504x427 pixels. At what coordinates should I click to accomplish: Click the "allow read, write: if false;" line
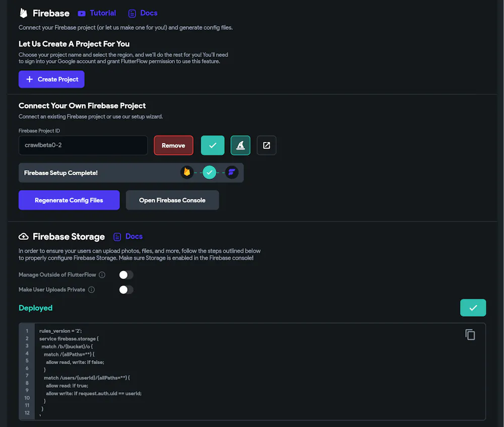[x=75, y=362]
